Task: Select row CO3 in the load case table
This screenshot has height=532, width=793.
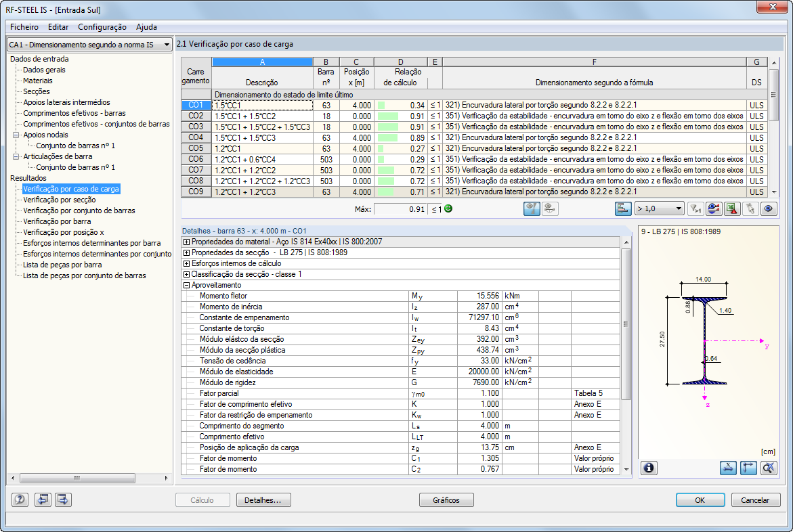Action: pyautogui.click(x=474, y=127)
